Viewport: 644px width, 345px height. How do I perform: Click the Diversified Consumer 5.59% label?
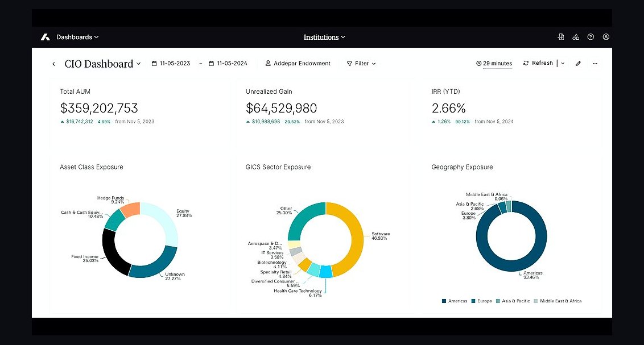coord(275,284)
